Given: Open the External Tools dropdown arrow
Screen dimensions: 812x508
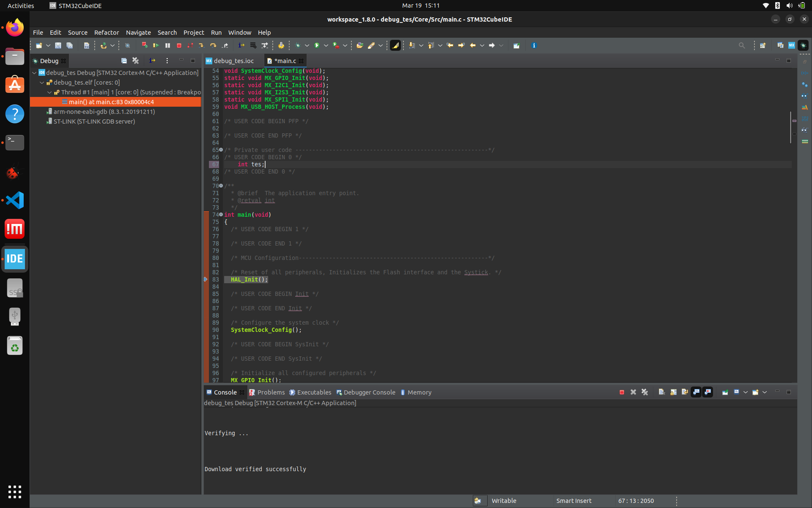Looking at the screenshot, I should [345, 46].
